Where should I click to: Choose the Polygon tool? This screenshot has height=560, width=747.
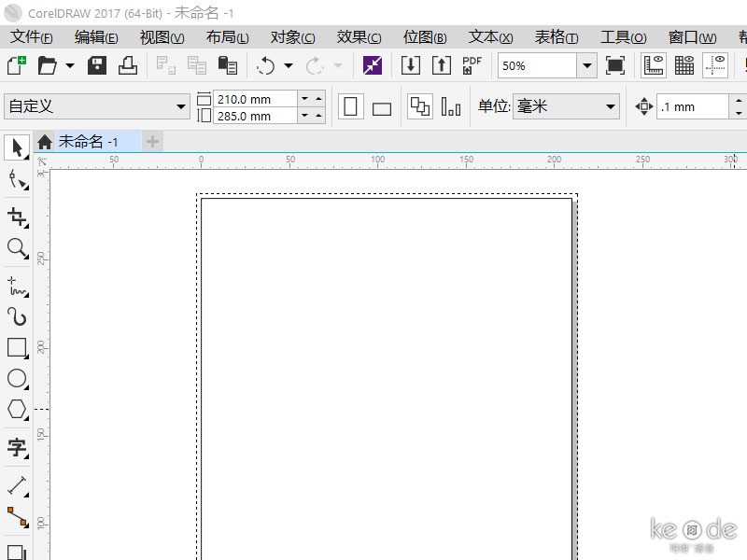tap(17, 409)
